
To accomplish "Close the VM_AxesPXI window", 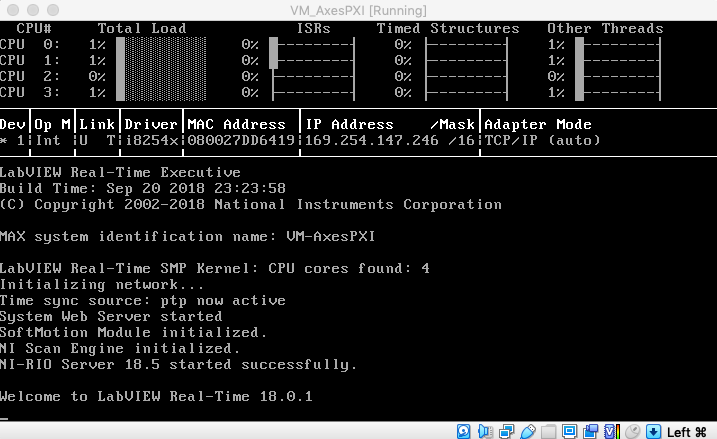I will point(13,10).
